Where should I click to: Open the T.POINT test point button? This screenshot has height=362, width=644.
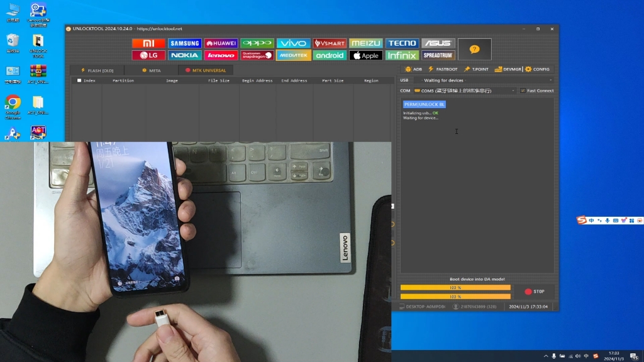tap(477, 69)
